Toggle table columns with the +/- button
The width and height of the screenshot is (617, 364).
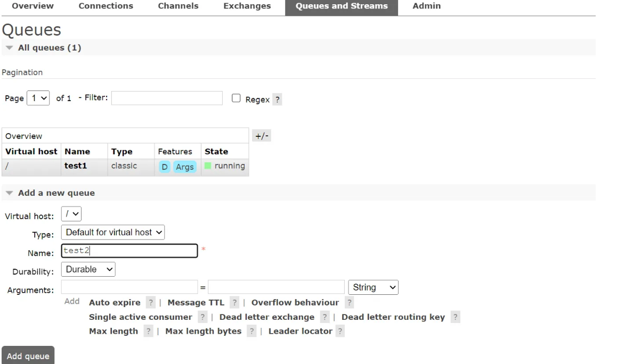point(261,136)
